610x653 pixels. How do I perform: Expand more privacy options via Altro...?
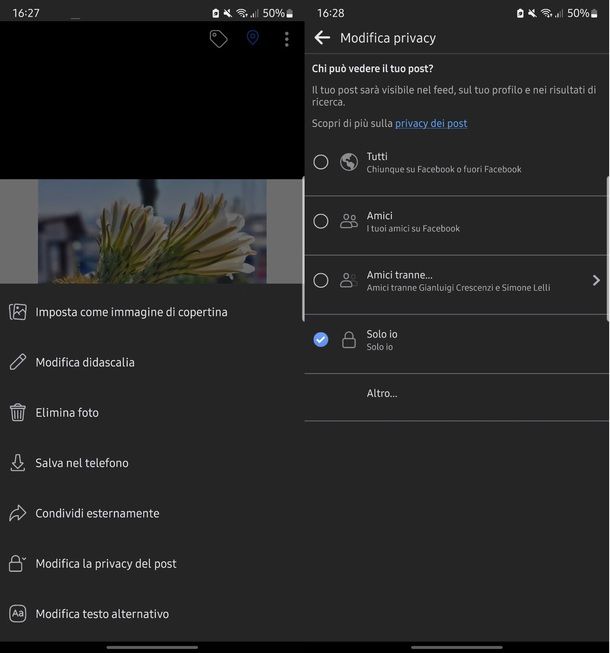(382, 393)
